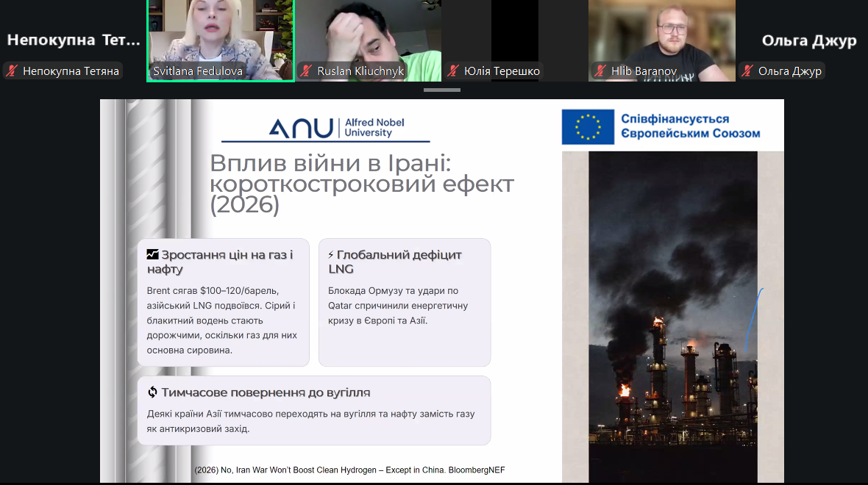Click Ruslan Kliuchnyk's muted microphone icon
868x485 pixels.
coord(306,71)
